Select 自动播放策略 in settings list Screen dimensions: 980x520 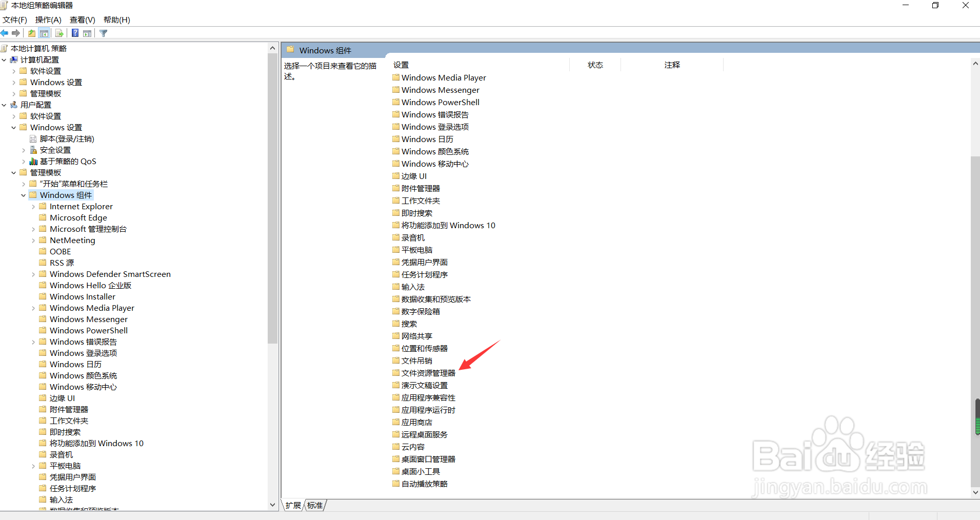425,484
